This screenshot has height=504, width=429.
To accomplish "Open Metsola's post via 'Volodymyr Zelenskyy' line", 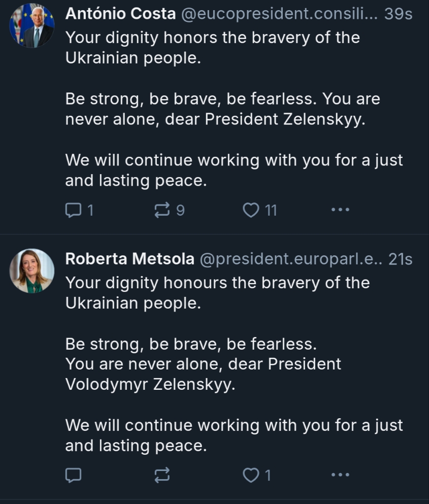I will (150, 384).
